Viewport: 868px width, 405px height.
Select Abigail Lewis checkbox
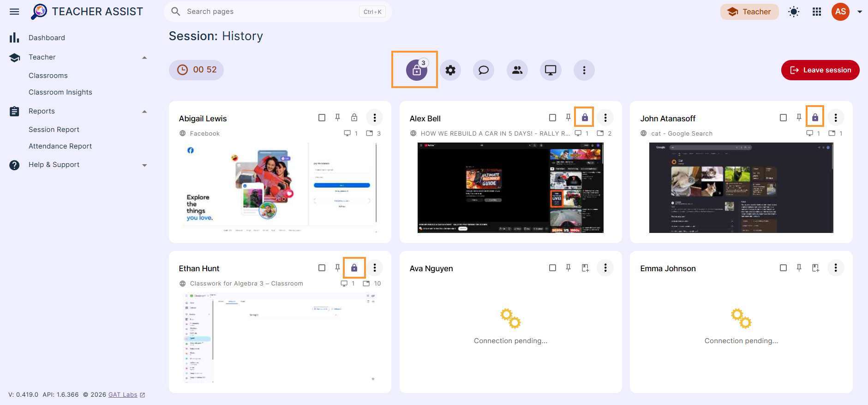pyautogui.click(x=322, y=118)
